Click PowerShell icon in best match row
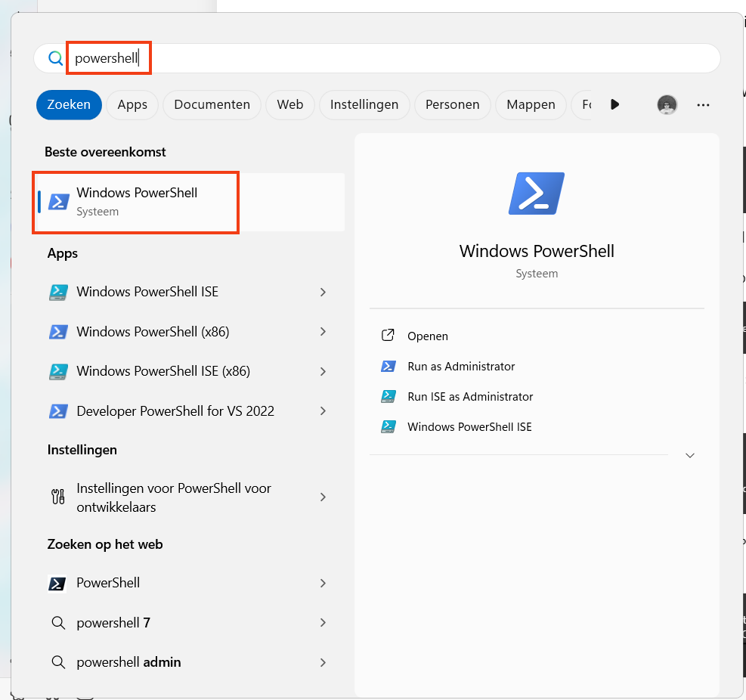 coord(58,202)
